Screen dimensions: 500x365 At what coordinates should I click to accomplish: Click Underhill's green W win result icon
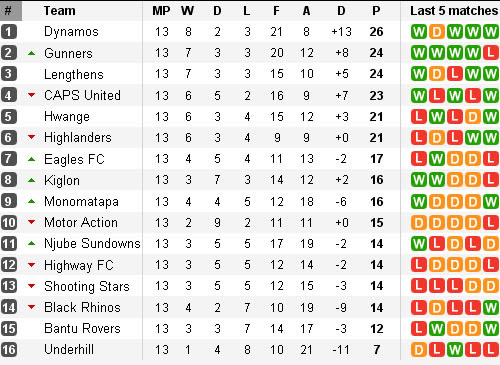(x=455, y=350)
